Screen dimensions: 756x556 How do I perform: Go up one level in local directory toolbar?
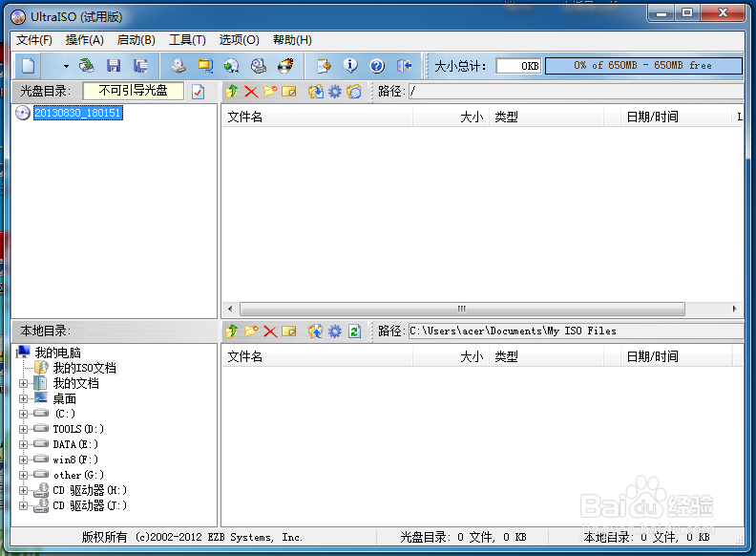point(232,331)
